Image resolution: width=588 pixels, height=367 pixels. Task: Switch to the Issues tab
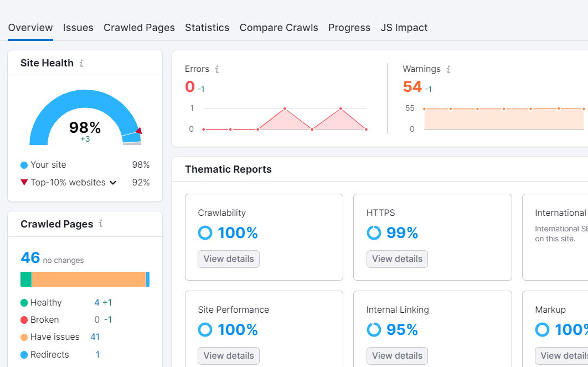[78, 28]
